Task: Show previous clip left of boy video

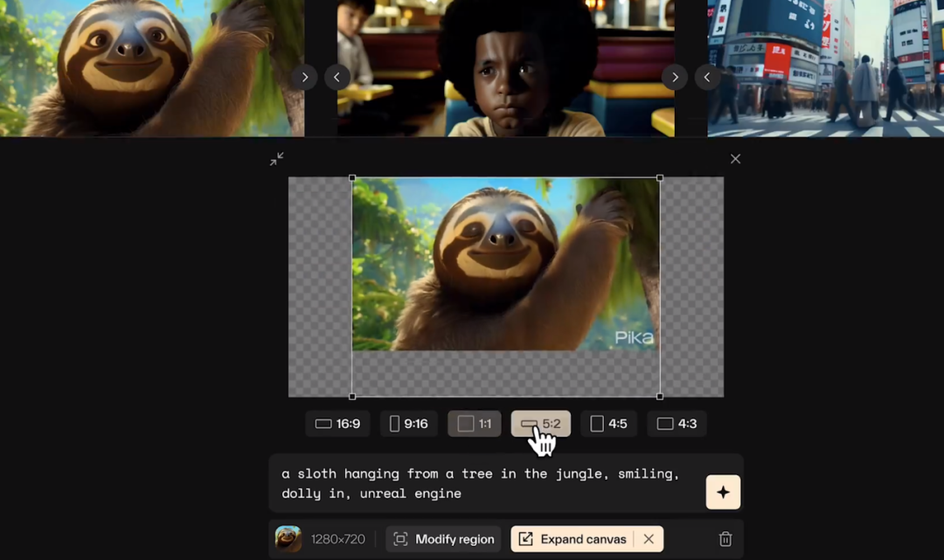Action: (337, 77)
